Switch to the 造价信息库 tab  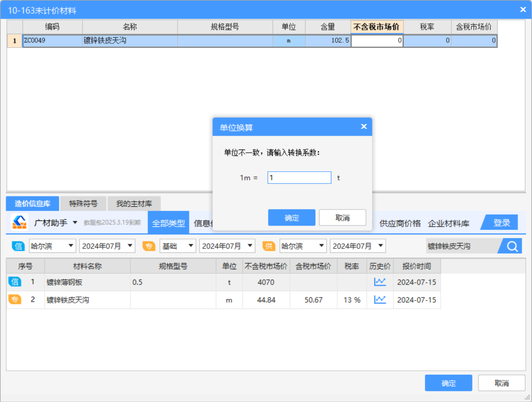pos(33,204)
